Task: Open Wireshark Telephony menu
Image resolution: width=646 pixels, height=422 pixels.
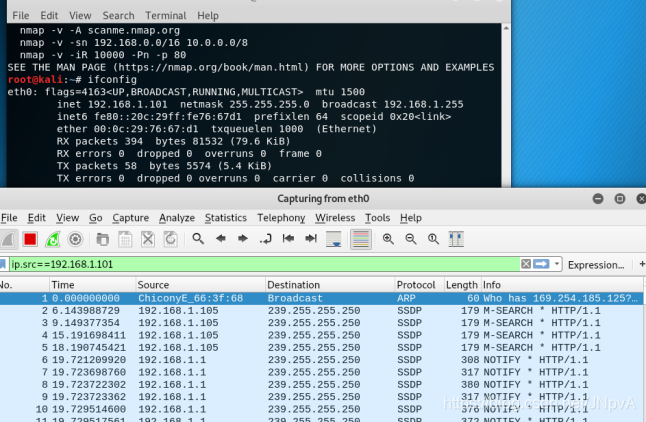Action: (281, 218)
